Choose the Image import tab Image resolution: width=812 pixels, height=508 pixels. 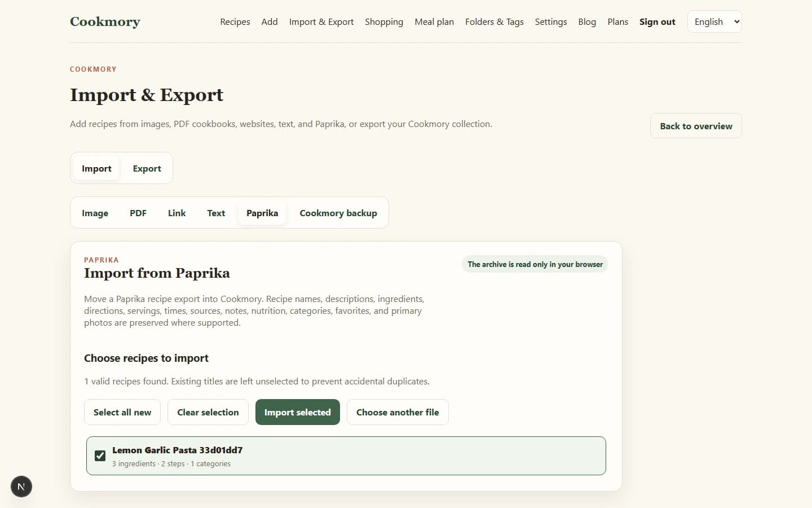point(95,213)
